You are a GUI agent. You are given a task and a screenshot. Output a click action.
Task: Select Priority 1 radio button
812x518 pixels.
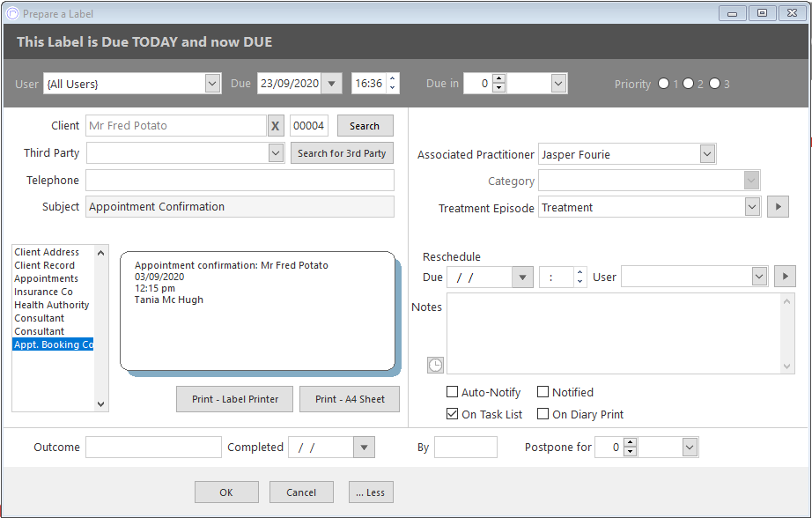[x=663, y=84]
